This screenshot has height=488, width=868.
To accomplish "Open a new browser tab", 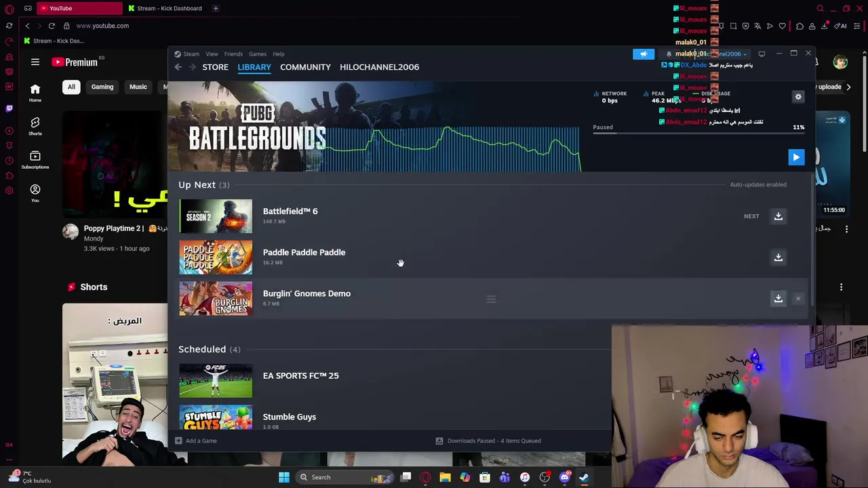I will pyautogui.click(x=216, y=8).
